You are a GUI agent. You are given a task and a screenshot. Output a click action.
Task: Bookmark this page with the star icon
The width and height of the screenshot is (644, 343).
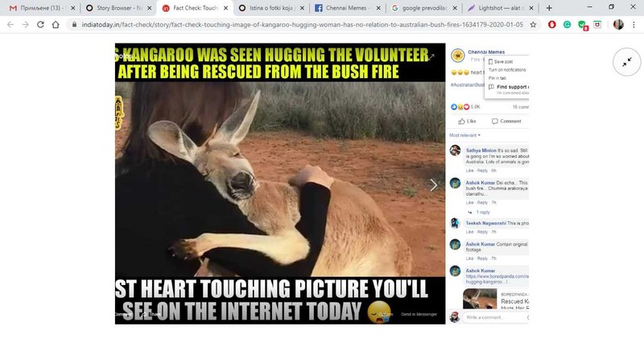click(533, 25)
